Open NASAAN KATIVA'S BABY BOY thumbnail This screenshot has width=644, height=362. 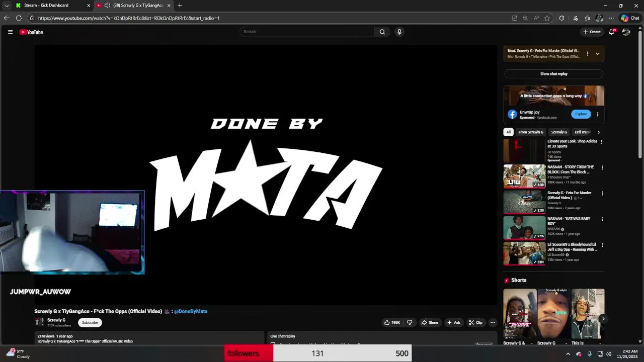click(524, 228)
